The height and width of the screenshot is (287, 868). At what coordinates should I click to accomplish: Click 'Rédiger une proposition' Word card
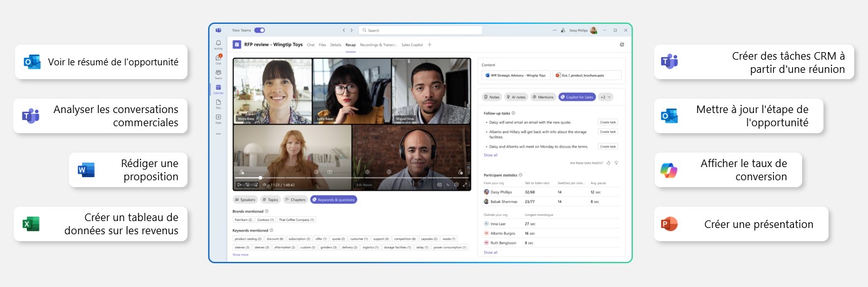click(x=128, y=170)
